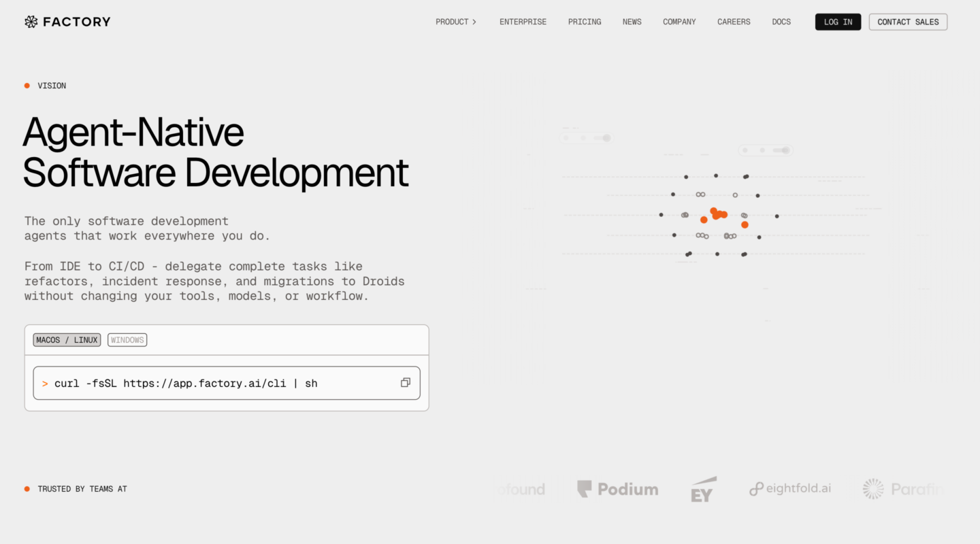The height and width of the screenshot is (544, 980).
Task: Click the Parafin logo
Action: click(x=903, y=489)
